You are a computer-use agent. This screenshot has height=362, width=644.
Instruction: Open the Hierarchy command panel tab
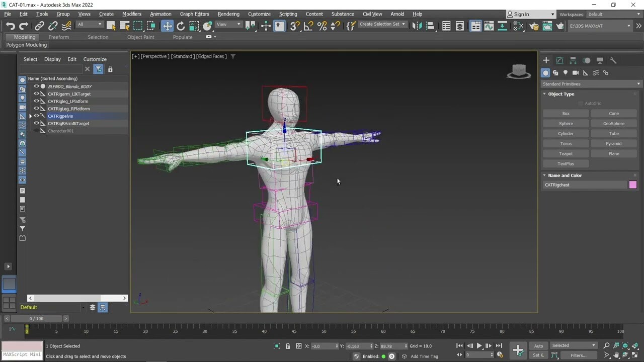tap(573, 60)
